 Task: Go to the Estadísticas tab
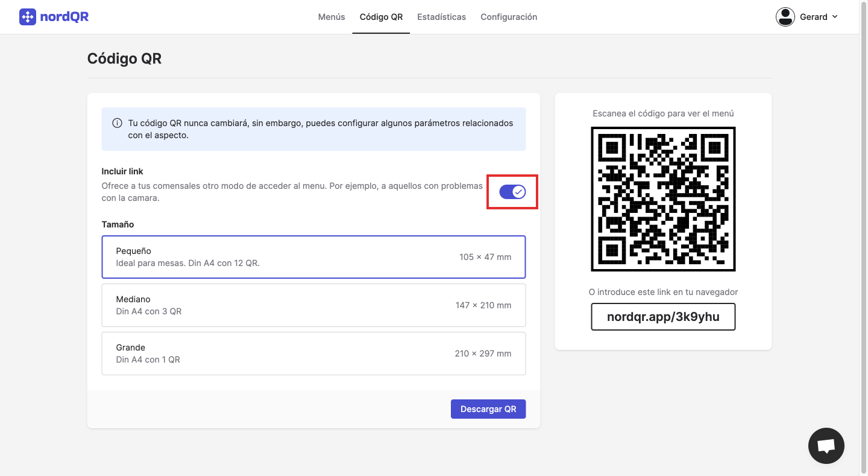pos(441,17)
